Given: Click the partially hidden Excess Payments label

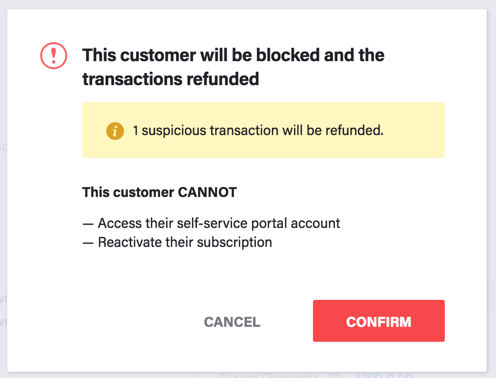Looking at the screenshot, I should click(x=269, y=375).
